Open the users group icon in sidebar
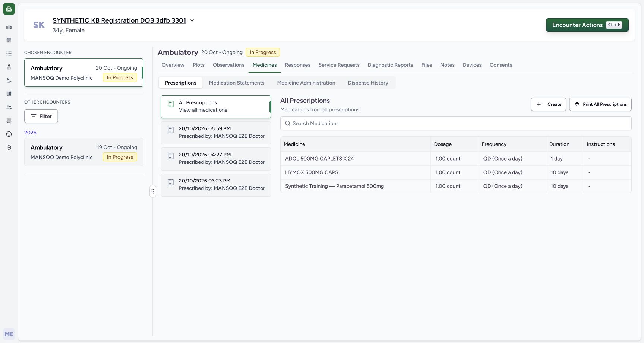 click(x=9, y=107)
